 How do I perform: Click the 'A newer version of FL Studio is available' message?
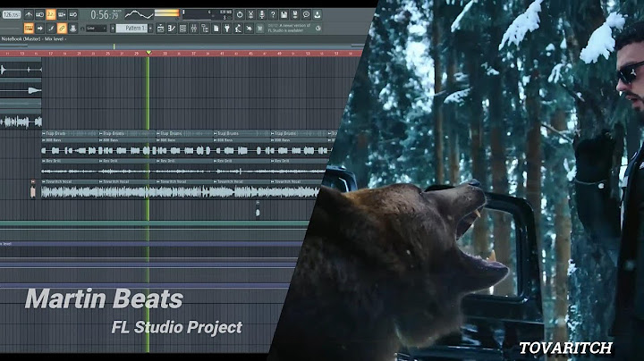click(290, 29)
